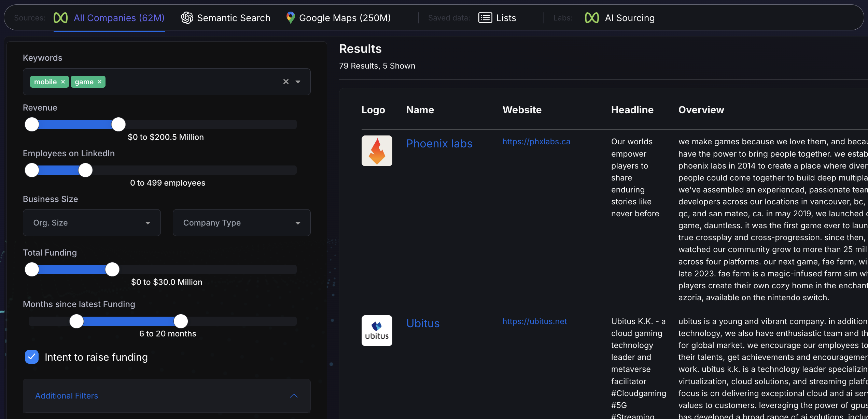Screen dimensions: 868x419
Task: Click the Months since latest Funding upper handle
Action: (181, 321)
